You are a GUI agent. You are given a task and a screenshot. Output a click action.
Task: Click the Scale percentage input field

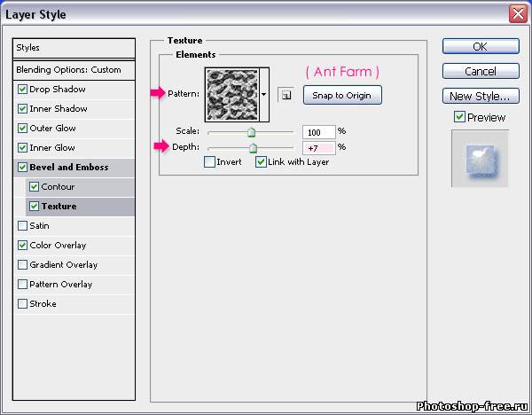tap(317, 131)
